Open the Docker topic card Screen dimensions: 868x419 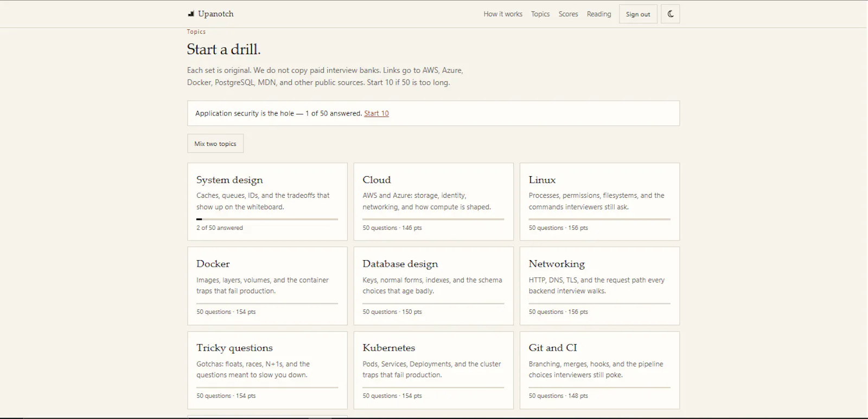(267, 286)
